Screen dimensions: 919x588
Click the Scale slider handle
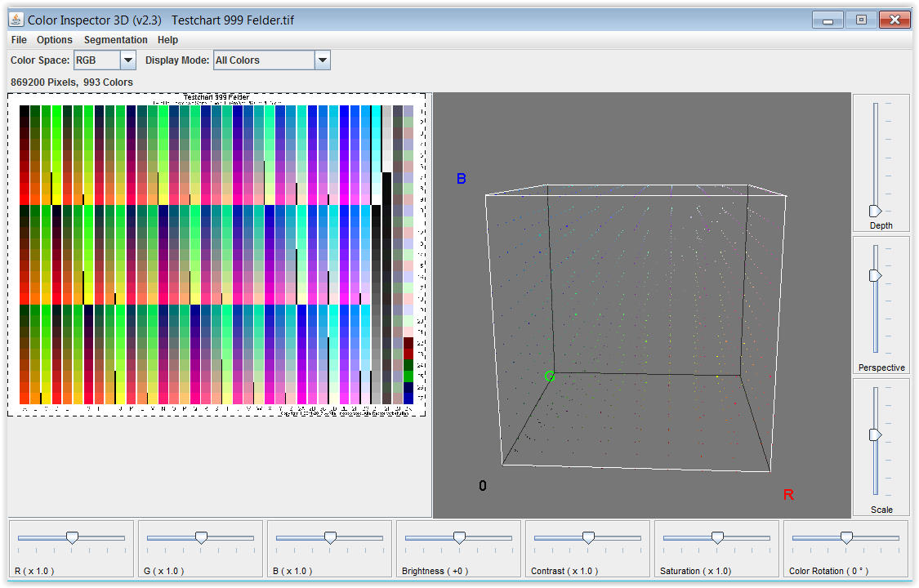(x=875, y=434)
